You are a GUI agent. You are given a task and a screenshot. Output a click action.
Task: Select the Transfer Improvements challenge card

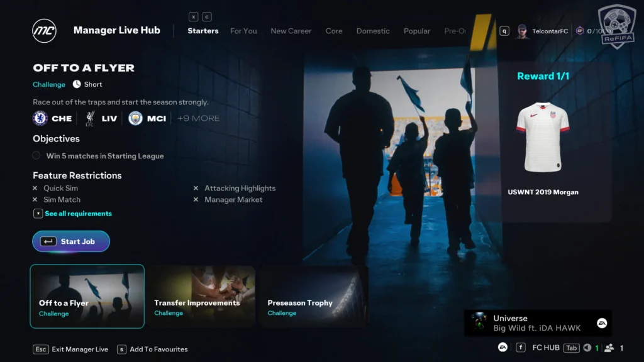[x=201, y=297]
